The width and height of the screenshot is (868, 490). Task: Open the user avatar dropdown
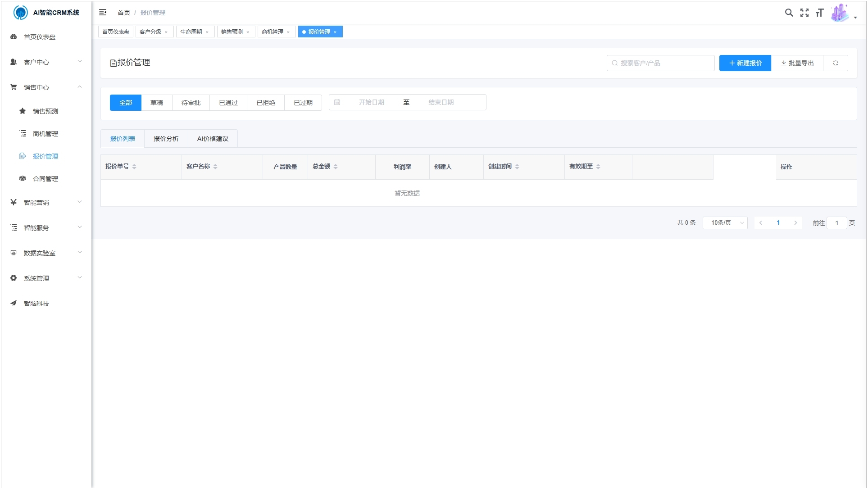click(x=843, y=13)
